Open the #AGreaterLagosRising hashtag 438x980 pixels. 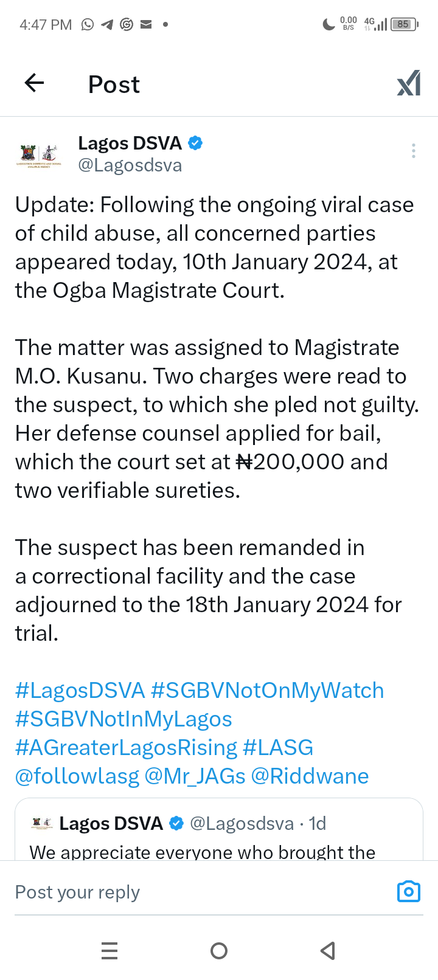(x=127, y=748)
